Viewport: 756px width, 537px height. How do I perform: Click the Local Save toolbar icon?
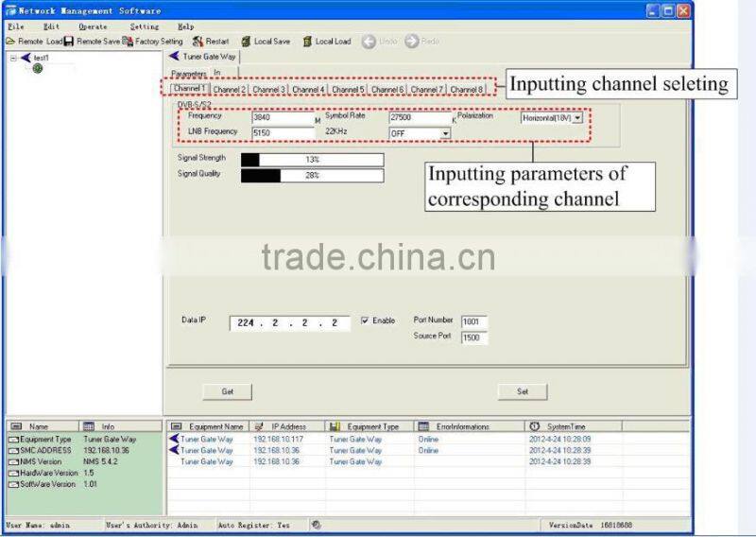coord(246,42)
